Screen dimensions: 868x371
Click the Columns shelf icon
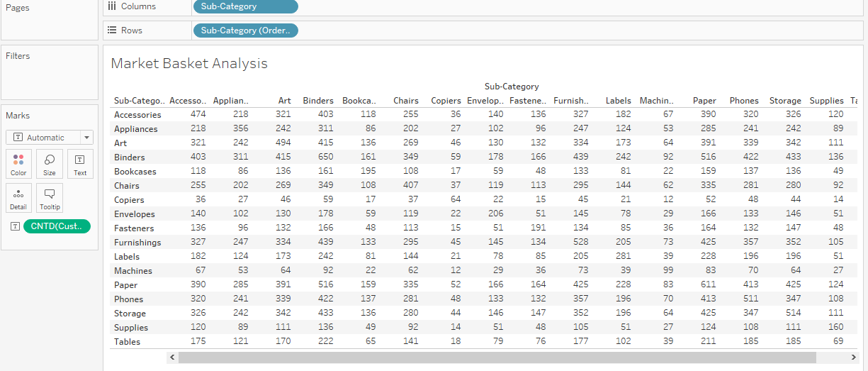point(112,6)
